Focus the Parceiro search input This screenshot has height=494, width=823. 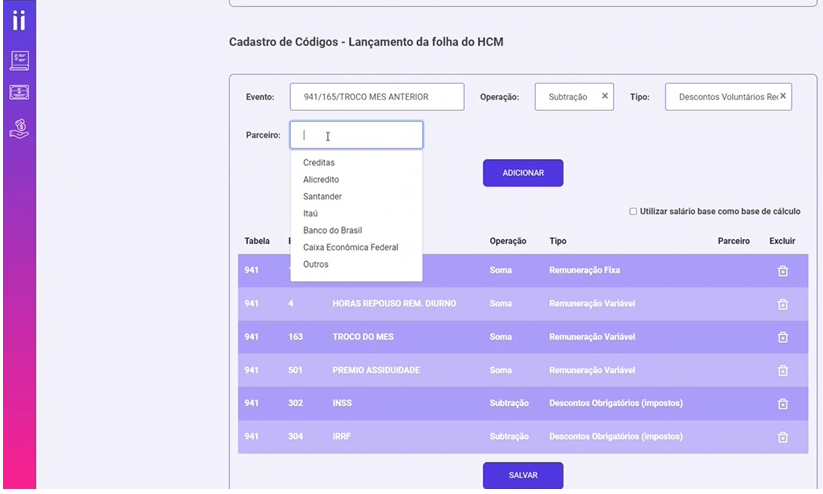tap(356, 135)
